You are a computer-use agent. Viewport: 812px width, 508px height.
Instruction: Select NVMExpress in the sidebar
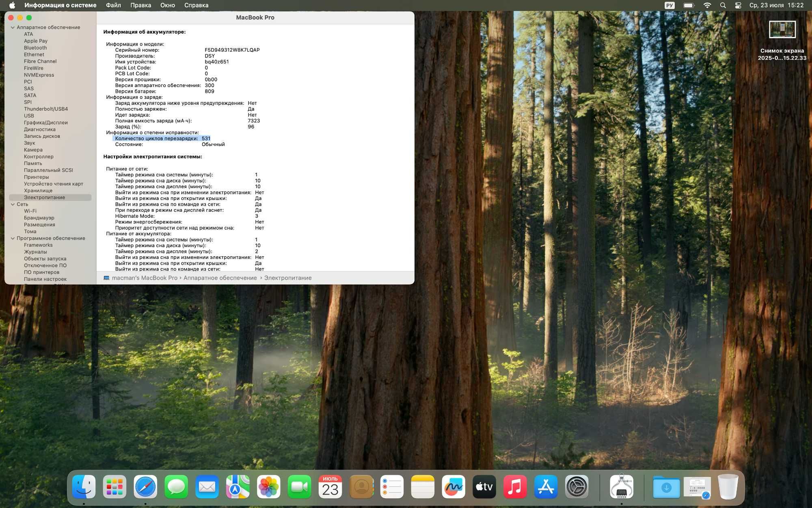39,75
